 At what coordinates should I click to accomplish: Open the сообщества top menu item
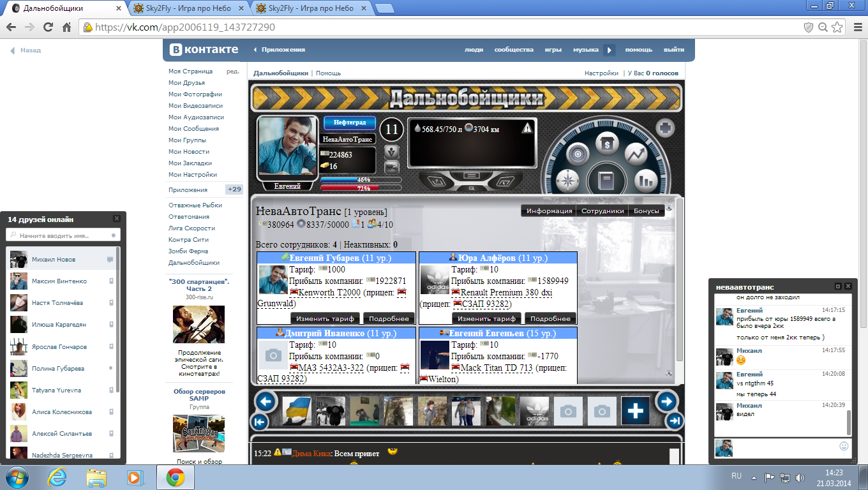(x=514, y=50)
